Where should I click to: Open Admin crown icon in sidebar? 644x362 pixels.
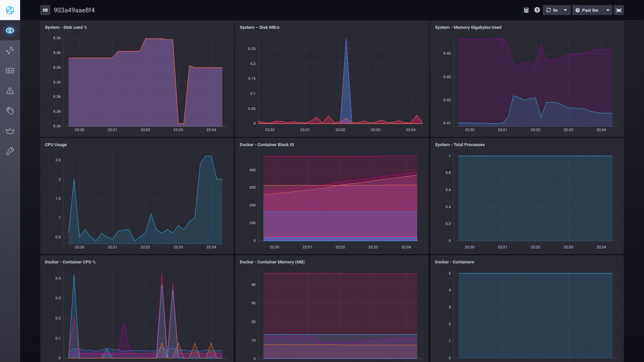coord(10,131)
